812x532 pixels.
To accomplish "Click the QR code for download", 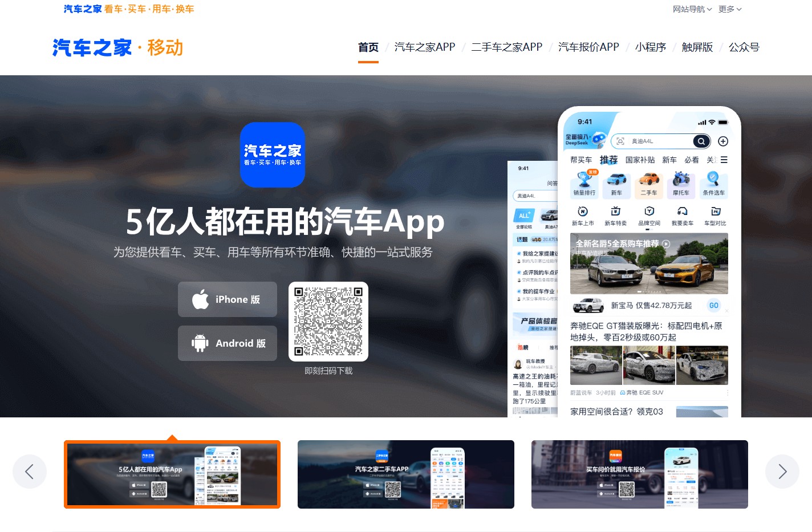I will click(328, 322).
